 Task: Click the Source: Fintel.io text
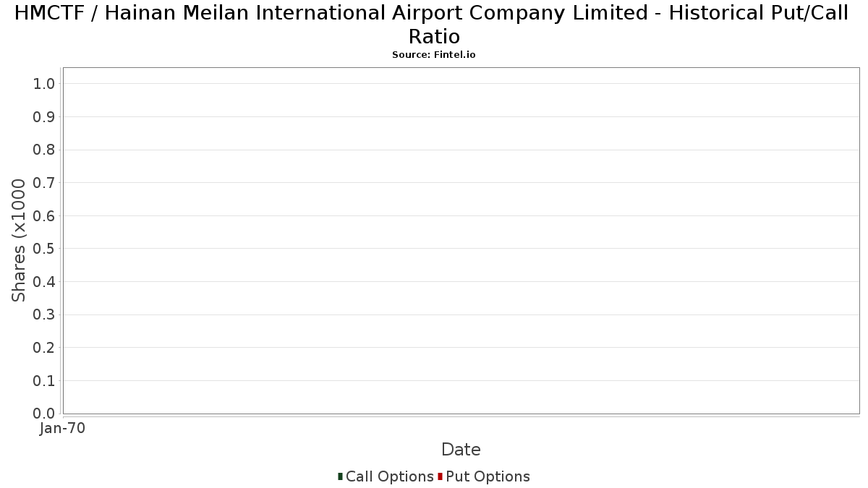click(434, 55)
